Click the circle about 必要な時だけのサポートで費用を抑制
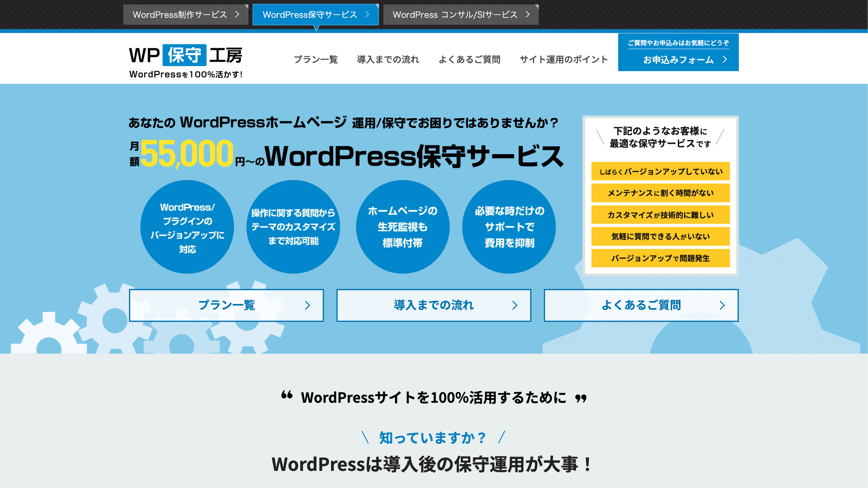This screenshot has width=868, height=488. tap(509, 227)
